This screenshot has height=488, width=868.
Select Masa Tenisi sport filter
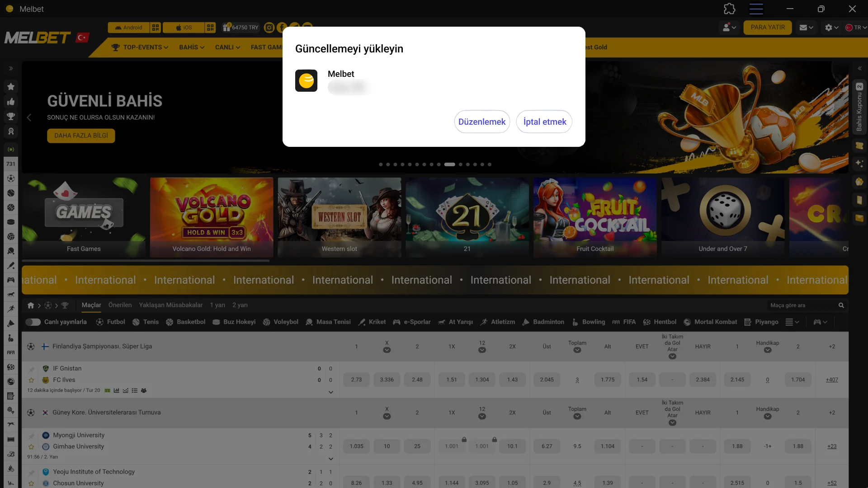click(x=328, y=322)
